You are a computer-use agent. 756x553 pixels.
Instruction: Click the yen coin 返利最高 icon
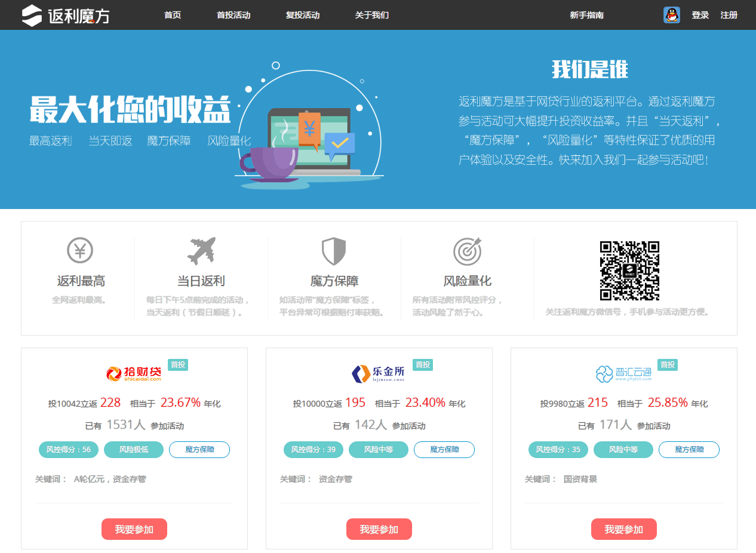pos(80,251)
